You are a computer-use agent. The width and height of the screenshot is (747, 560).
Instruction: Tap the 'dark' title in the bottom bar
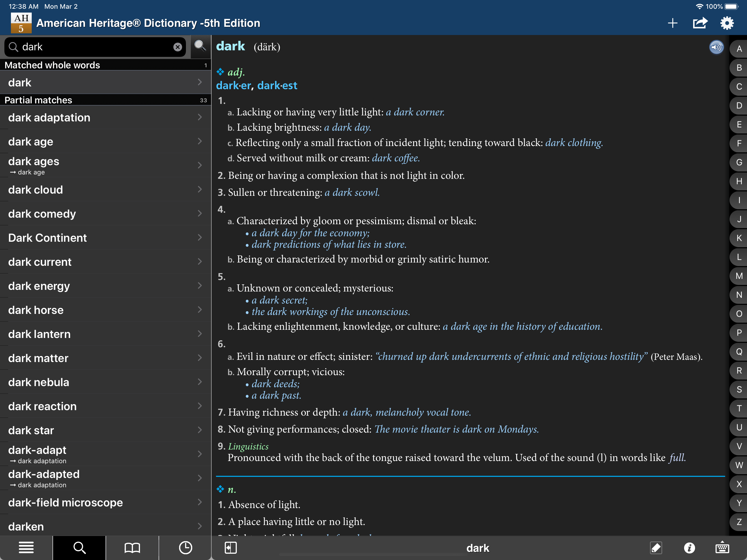(477, 548)
